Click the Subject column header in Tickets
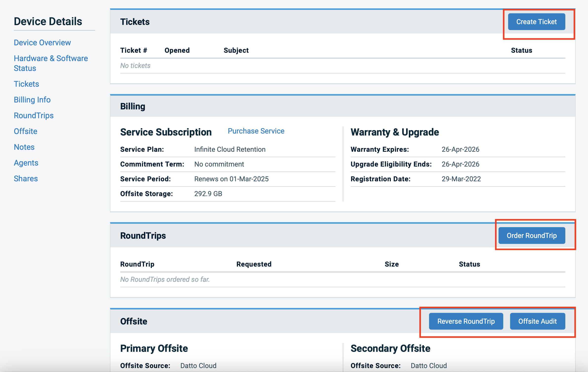 [236, 50]
